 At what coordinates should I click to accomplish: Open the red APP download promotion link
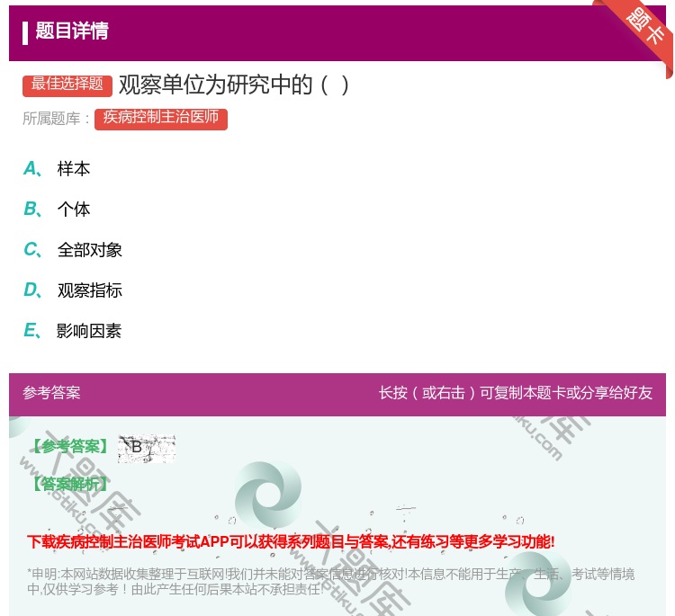point(291,541)
